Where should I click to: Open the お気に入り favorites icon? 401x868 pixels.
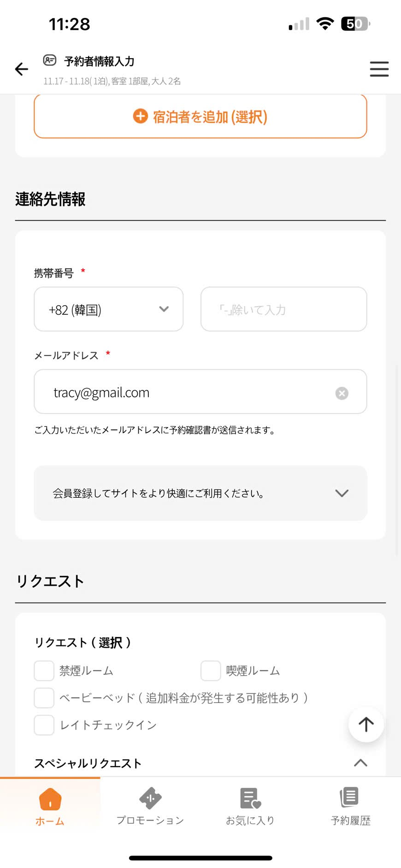point(250,798)
